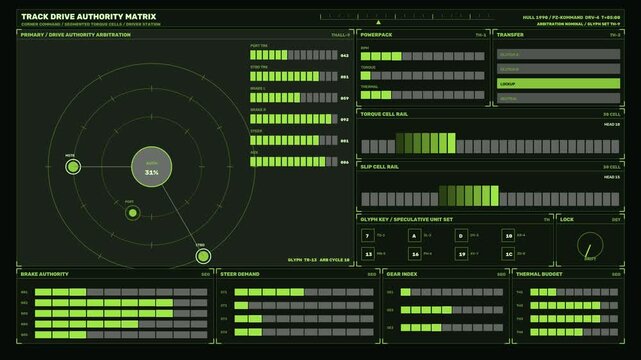Select glyph key A
The height and width of the screenshot is (360, 641).
tap(414, 236)
